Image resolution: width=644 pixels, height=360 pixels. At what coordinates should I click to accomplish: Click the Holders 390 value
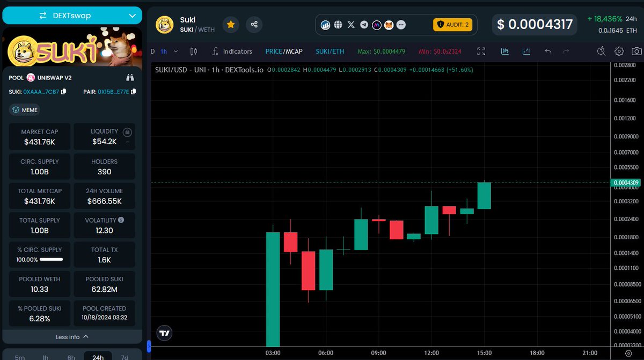click(x=104, y=172)
